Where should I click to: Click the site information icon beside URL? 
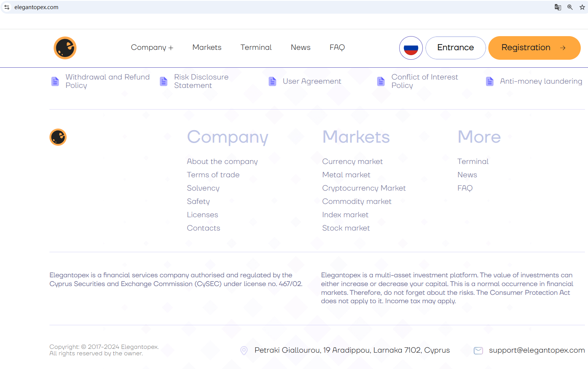click(x=7, y=7)
